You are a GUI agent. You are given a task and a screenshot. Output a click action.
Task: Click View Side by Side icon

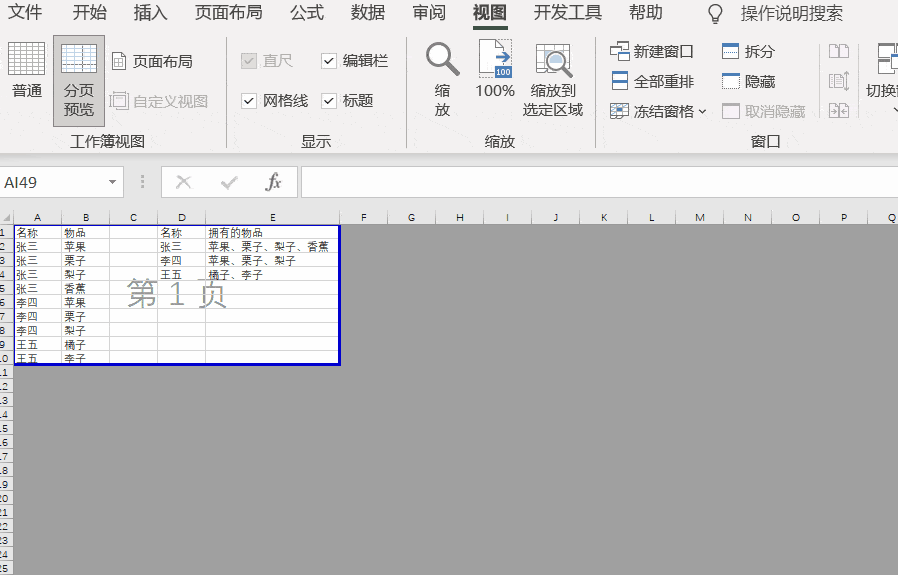pyautogui.click(x=839, y=52)
